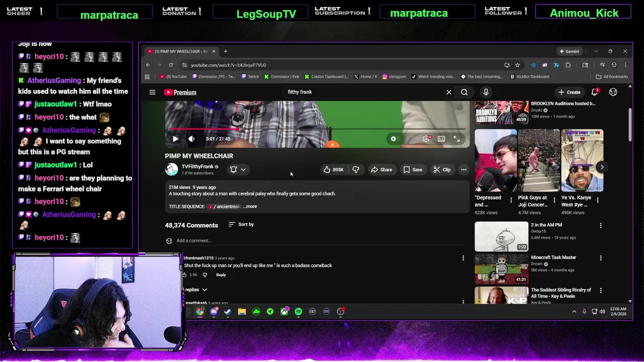Open Steam from the taskbar

pyautogui.click(x=228, y=312)
